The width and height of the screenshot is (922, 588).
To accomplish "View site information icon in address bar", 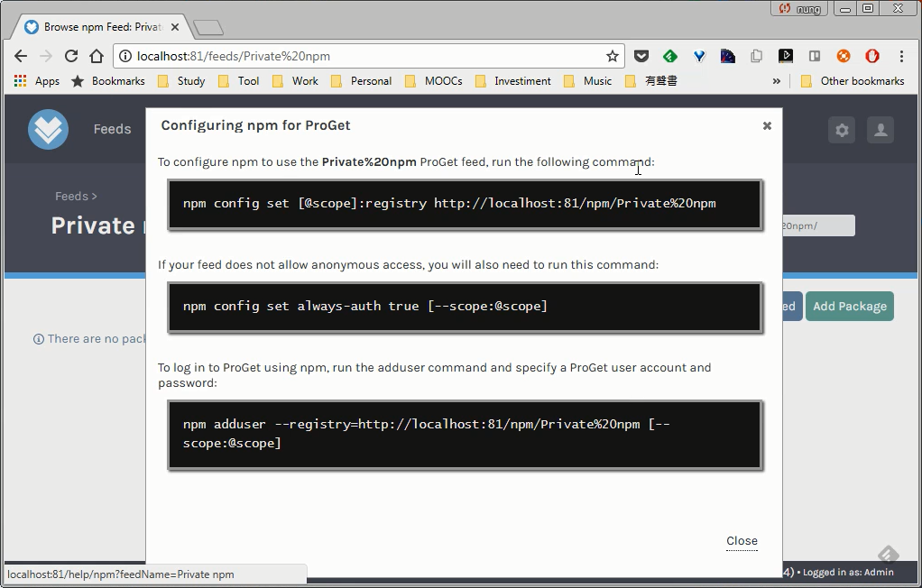I will tap(125, 56).
